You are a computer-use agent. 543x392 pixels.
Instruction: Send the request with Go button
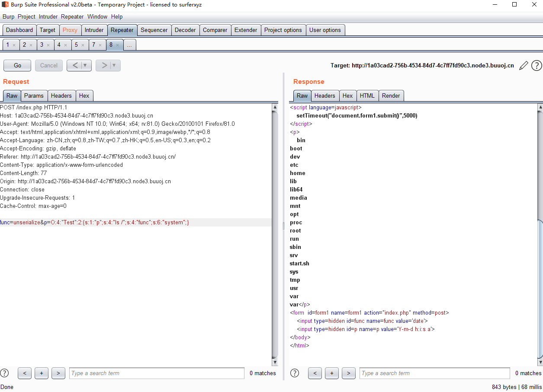click(x=17, y=65)
